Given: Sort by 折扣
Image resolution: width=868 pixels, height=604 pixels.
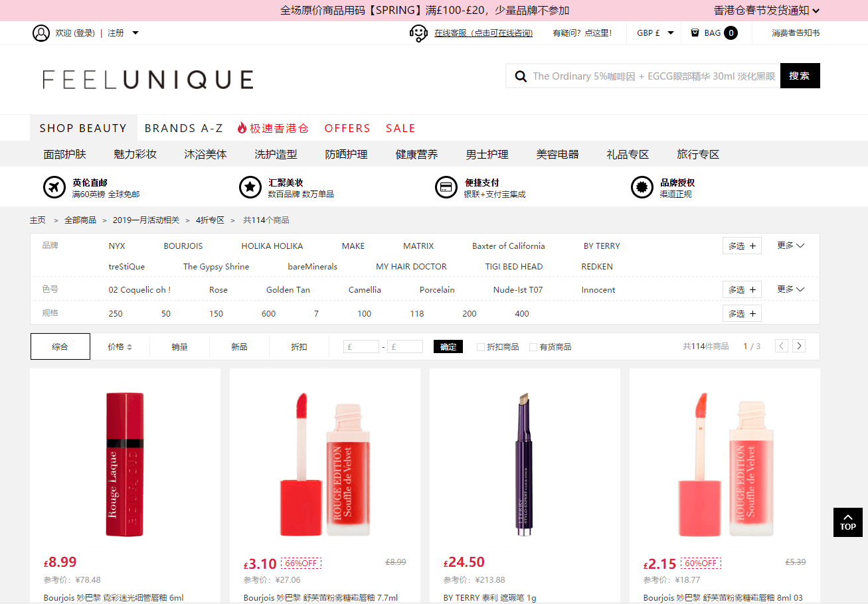Looking at the screenshot, I should (299, 346).
